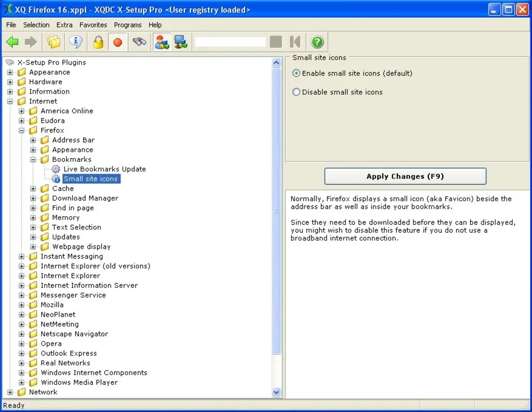Screen dimensions: 532x412
Task: Click the Eudora folder icon
Action: pos(33,121)
